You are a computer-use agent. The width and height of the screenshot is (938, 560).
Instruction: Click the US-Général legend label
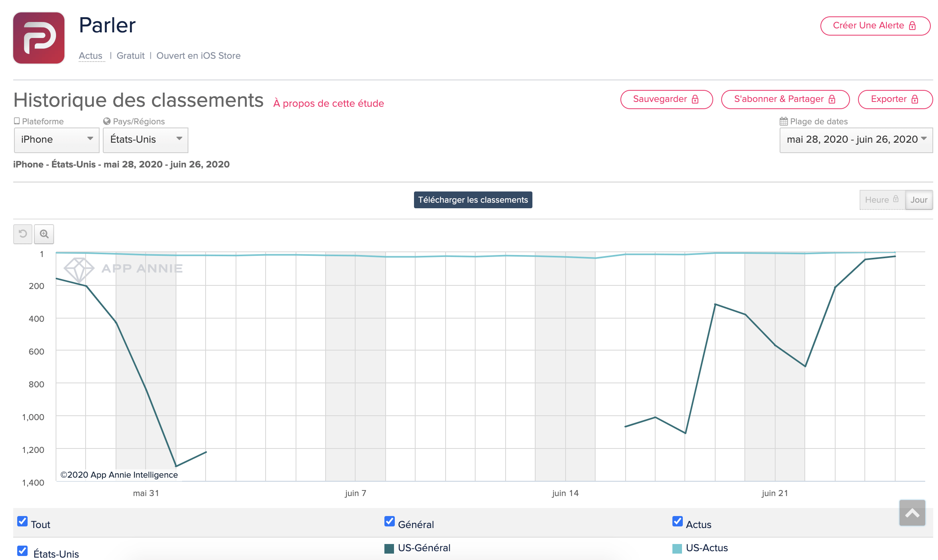[x=424, y=548]
